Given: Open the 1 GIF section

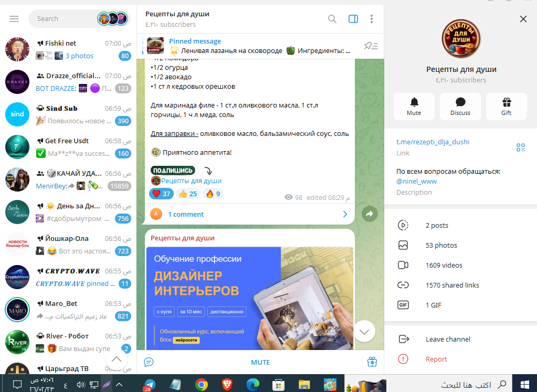Looking at the screenshot, I should pyautogui.click(x=461, y=305).
